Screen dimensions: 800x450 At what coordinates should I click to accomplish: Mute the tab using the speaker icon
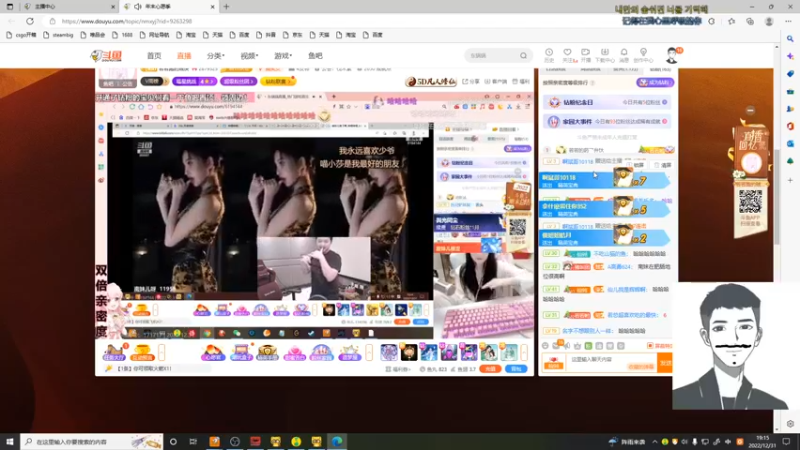(138, 7)
